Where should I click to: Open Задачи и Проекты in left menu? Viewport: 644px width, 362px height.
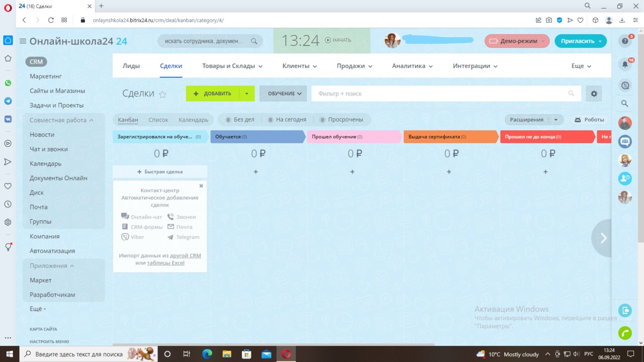(x=57, y=106)
